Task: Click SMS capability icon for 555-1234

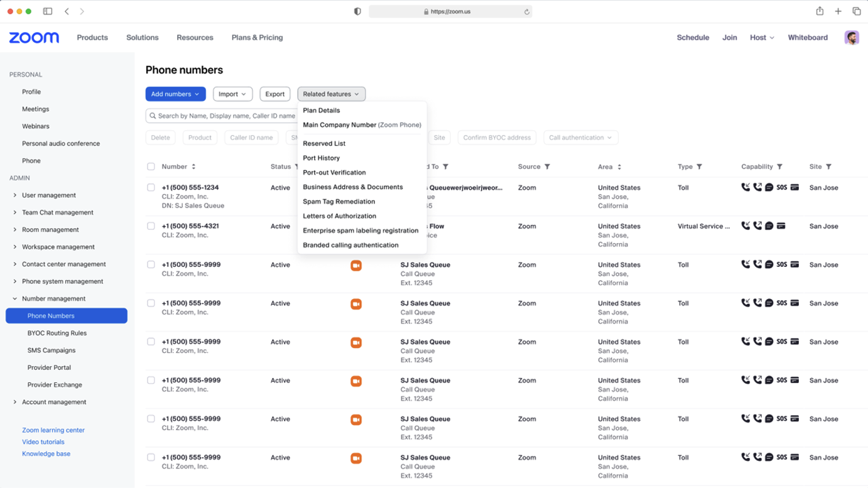Action: coord(769,187)
